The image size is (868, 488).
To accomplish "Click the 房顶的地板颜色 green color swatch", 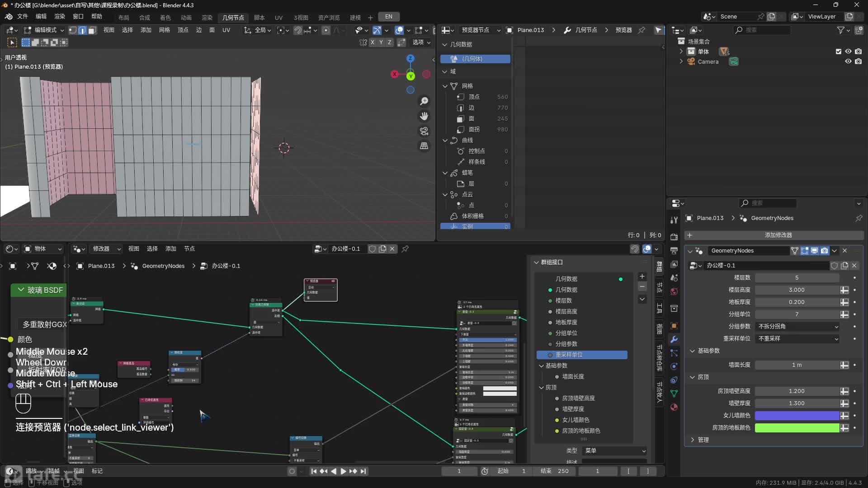I will [797, 428].
